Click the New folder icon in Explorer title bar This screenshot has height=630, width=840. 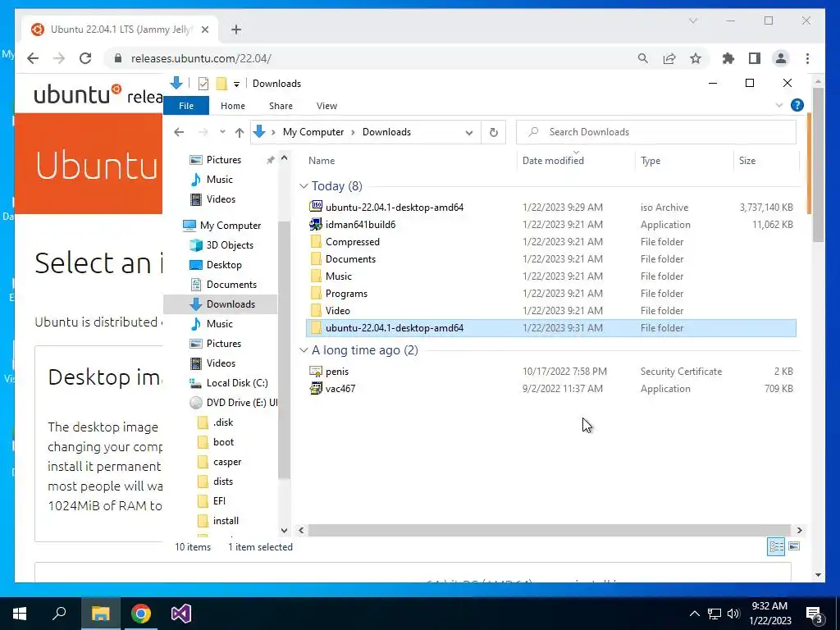coord(221,84)
